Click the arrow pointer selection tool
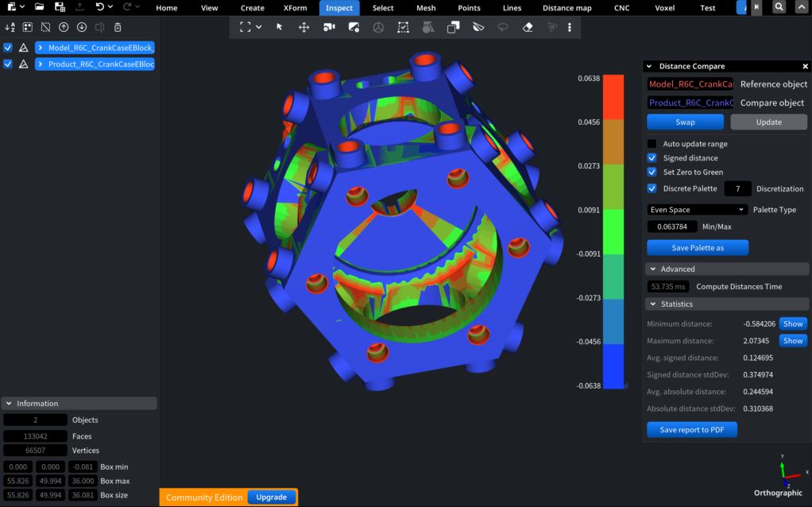Viewport: 812px width, 507px height. (x=279, y=27)
